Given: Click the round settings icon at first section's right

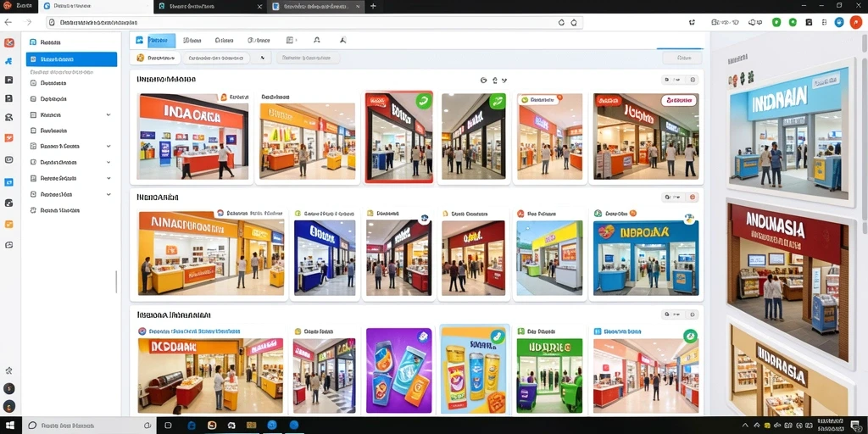Looking at the screenshot, I should (693, 80).
